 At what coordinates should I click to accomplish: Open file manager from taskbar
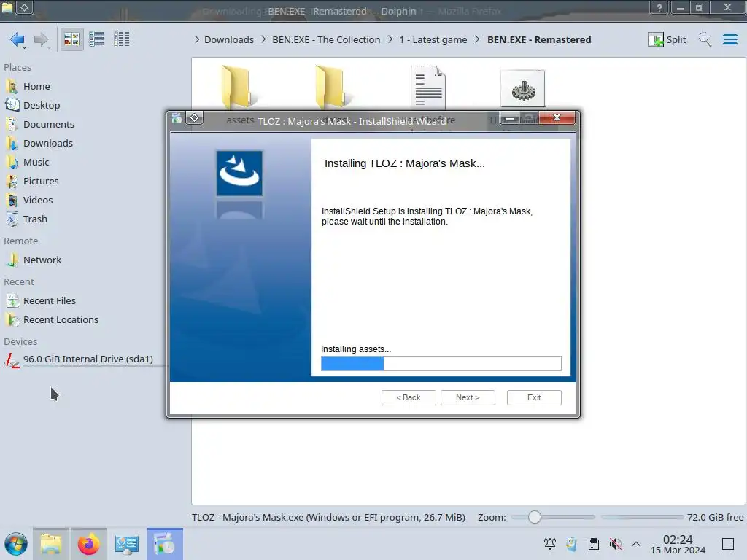click(x=51, y=544)
